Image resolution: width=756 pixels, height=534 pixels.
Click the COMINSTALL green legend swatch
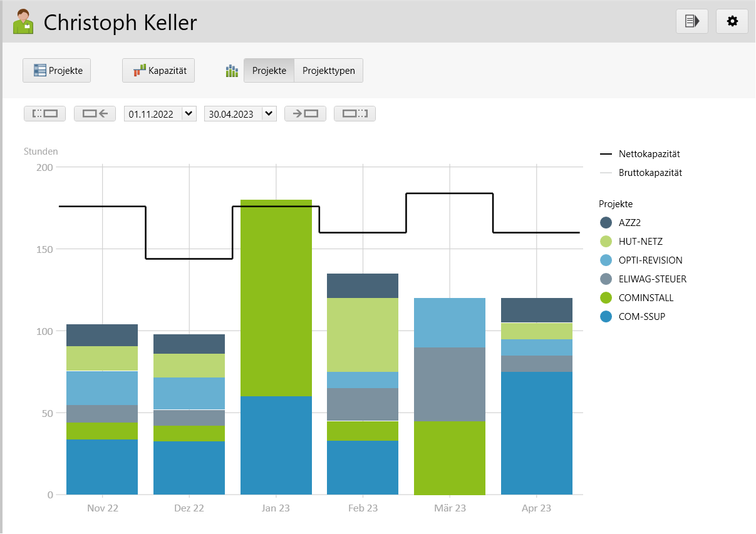pyautogui.click(x=606, y=298)
